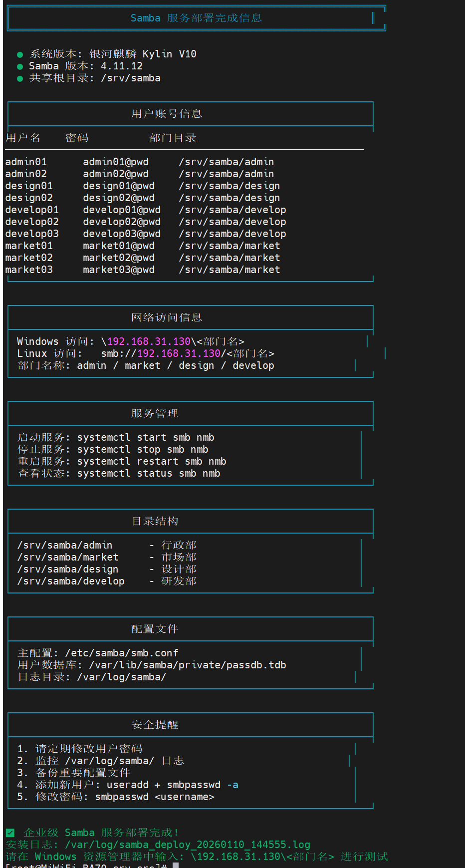Click the '市场部' label
Image resolution: width=465 pixels, height=868 pixels.
point(179,557)
